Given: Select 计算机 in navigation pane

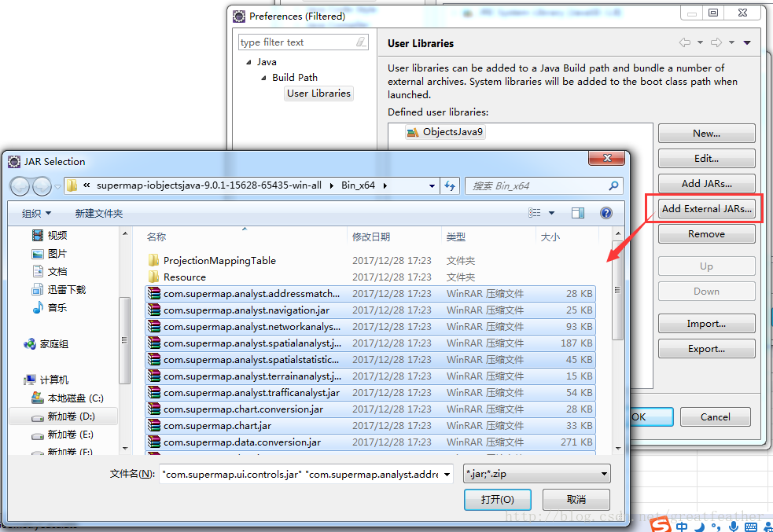Looking at the screenshot, I should (46, 380).
